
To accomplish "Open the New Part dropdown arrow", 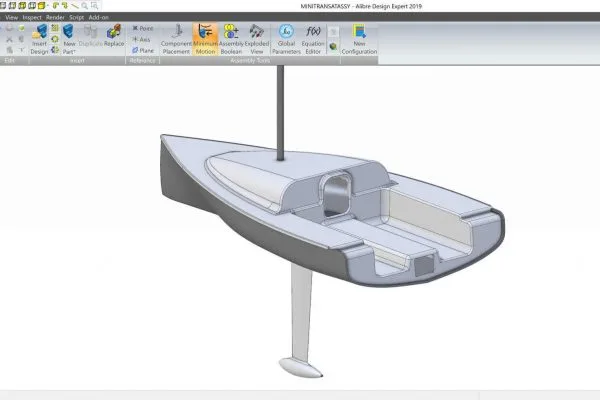I will click(74, 52).
